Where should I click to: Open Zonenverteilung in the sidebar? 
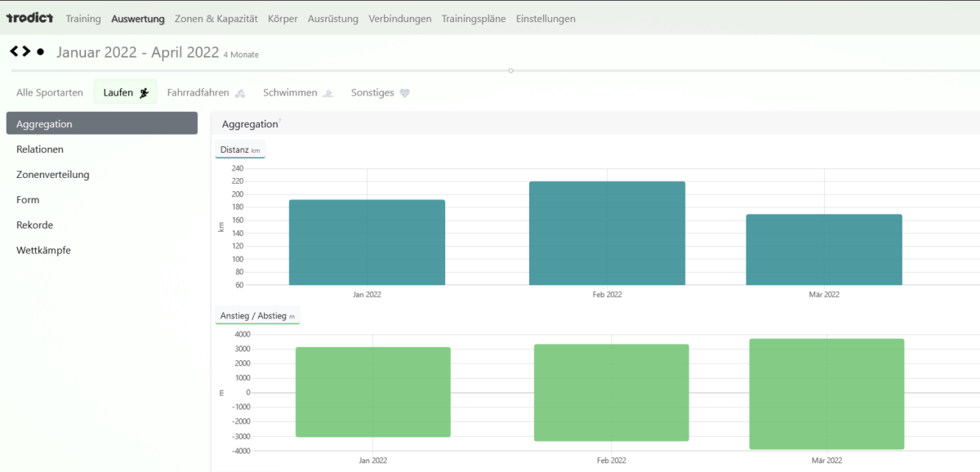(53, 175)
